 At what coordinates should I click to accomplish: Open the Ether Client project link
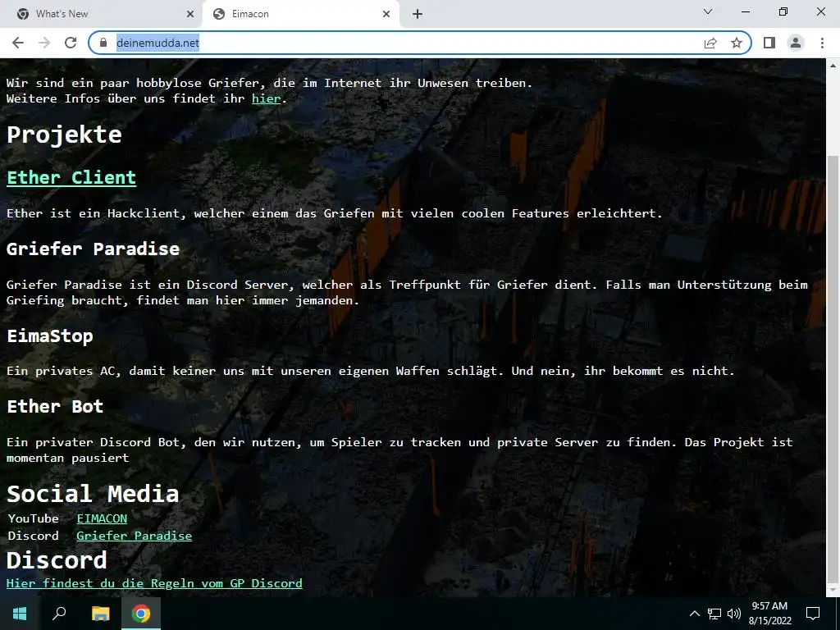[71, 177]
